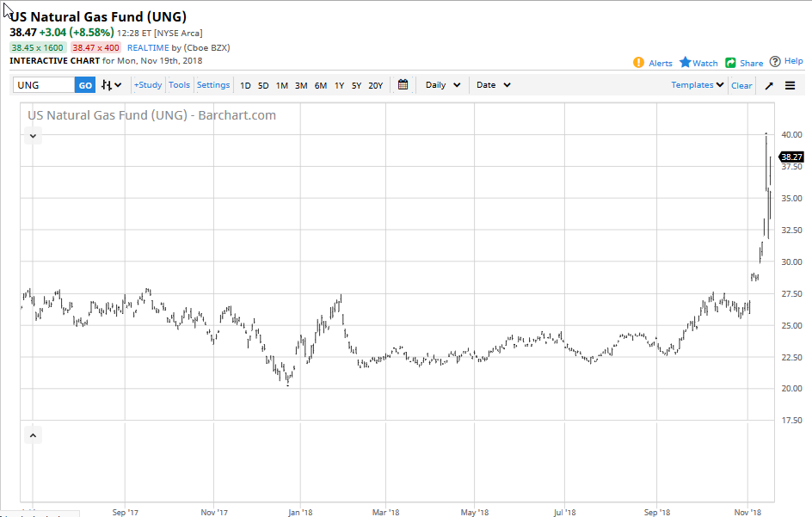Click the Clear link
This screenshot has width=812, height=517.
[741, 85]
